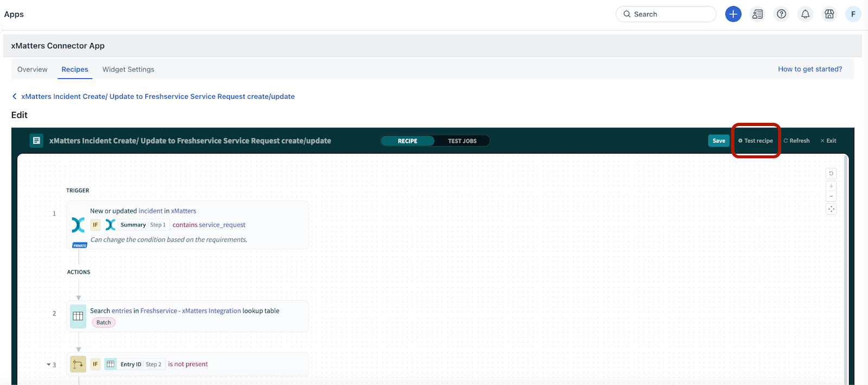Click the 'is not present' condition text
This screenshot has height=385, width=868.
[x=188, y=364]
